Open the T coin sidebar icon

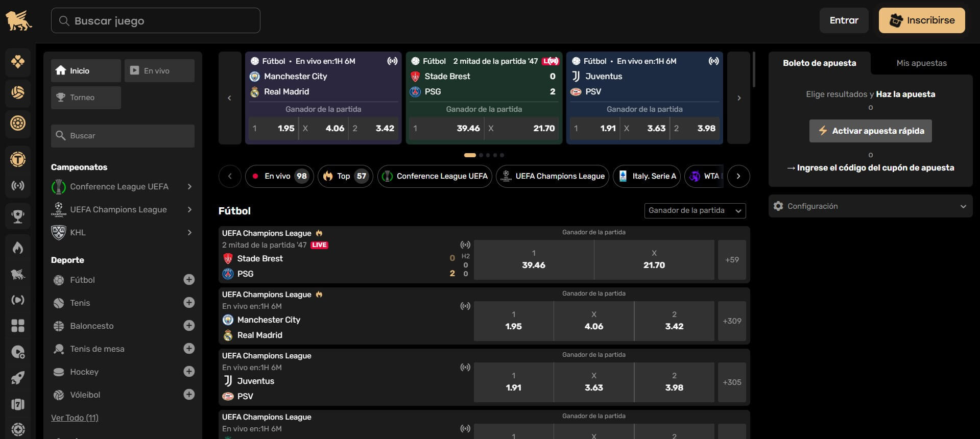tap(18, 159)
